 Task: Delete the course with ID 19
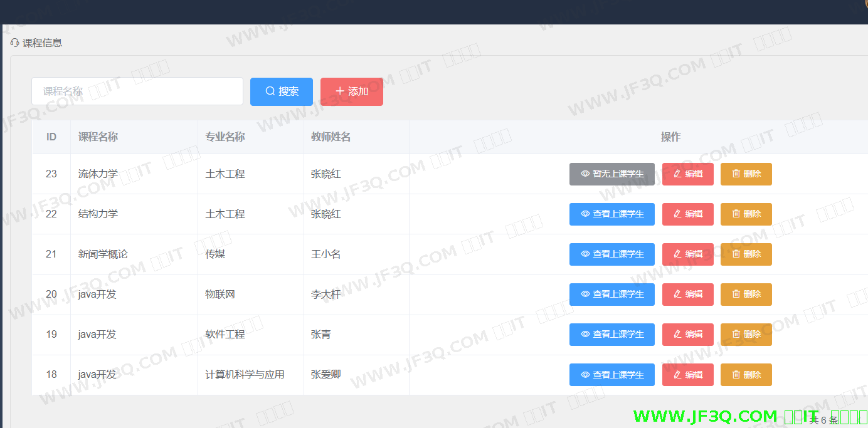pyautogui.click(x=746, y=335)
